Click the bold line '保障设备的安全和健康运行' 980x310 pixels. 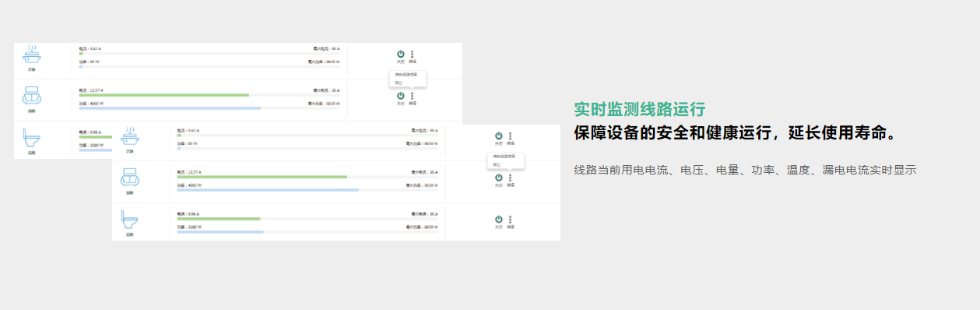673,133
